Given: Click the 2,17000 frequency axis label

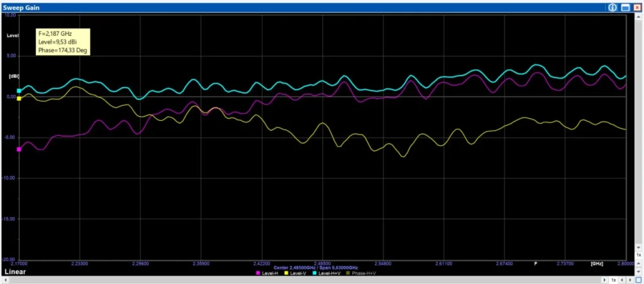Looking at the screenshot, I should tap(19, 263).
